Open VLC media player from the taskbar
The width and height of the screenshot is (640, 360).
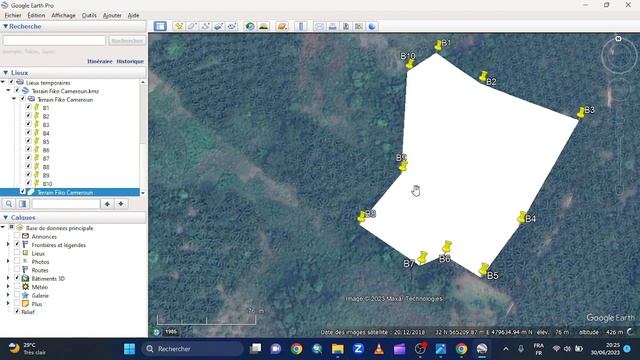click(x=379, y=349)
